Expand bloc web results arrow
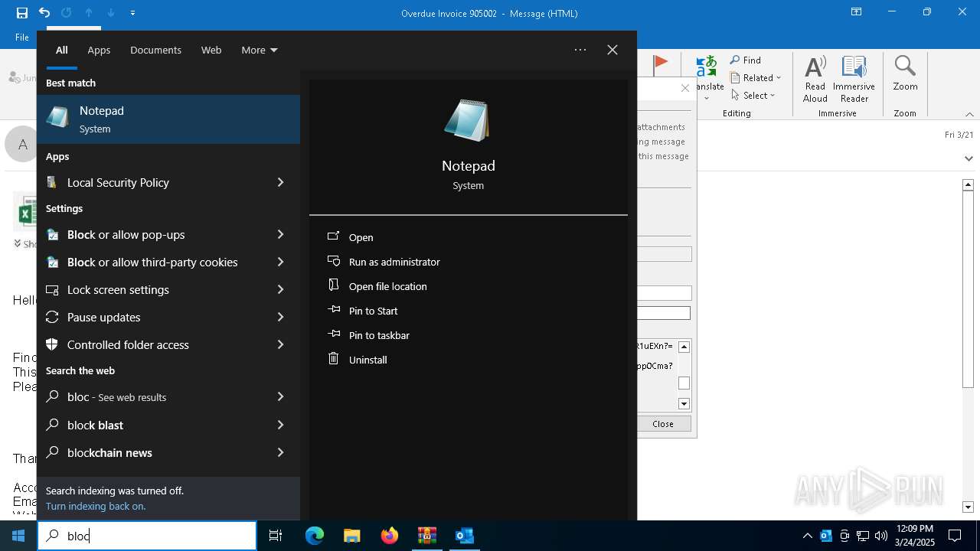 point(280,396)
